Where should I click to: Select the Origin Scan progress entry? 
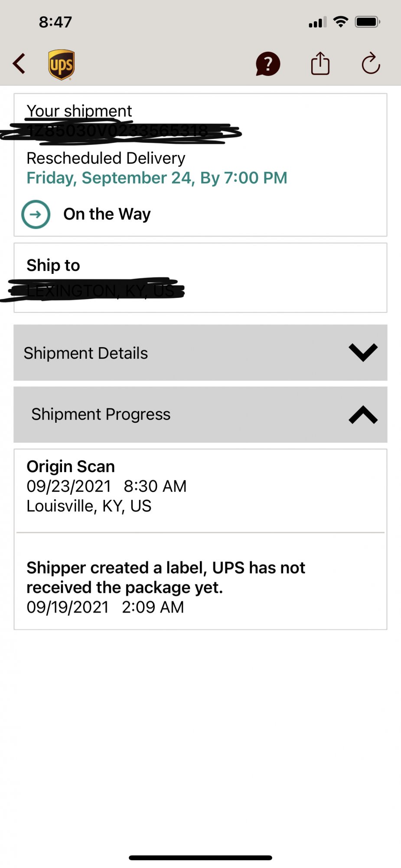coord(107,487)
